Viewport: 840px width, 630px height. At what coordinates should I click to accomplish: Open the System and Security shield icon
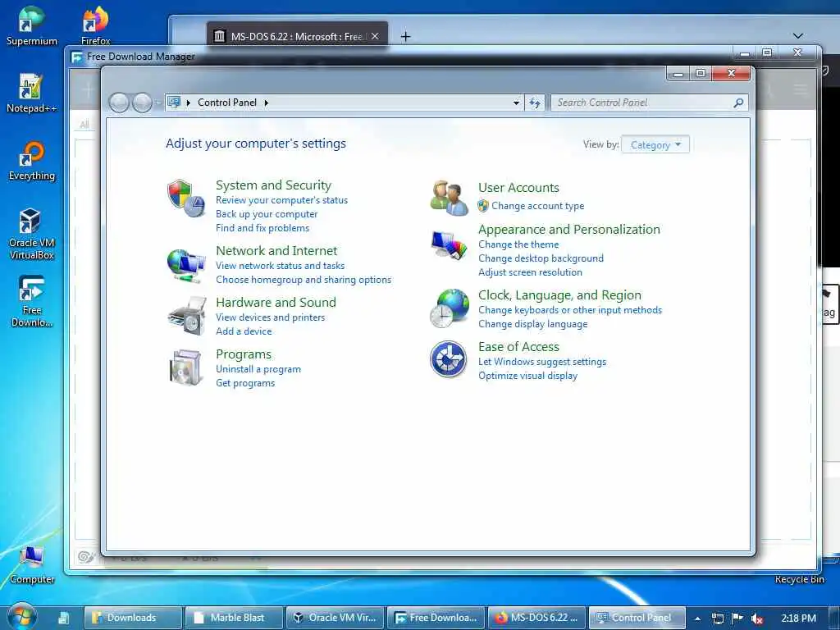click(x=186, y=199)
